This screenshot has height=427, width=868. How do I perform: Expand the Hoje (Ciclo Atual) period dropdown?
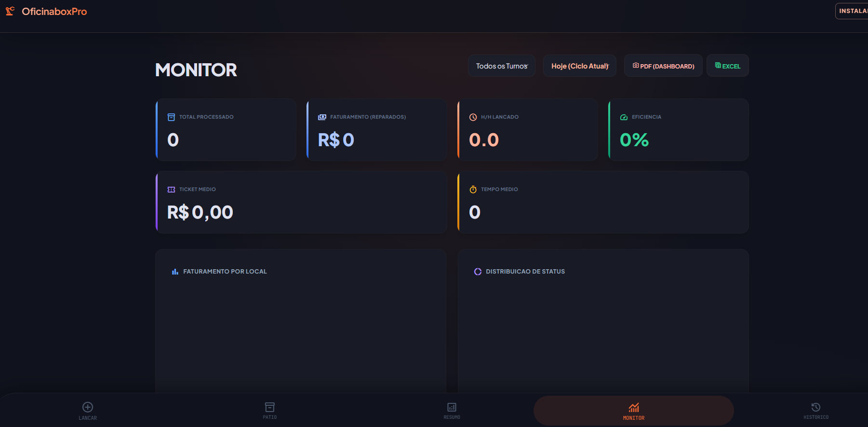[580, 66]
